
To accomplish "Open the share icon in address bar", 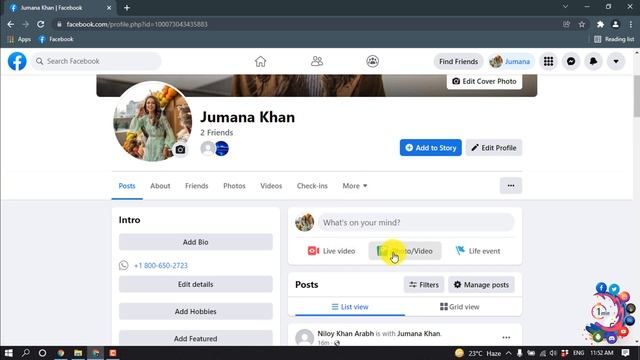I will tap(566, 24).
